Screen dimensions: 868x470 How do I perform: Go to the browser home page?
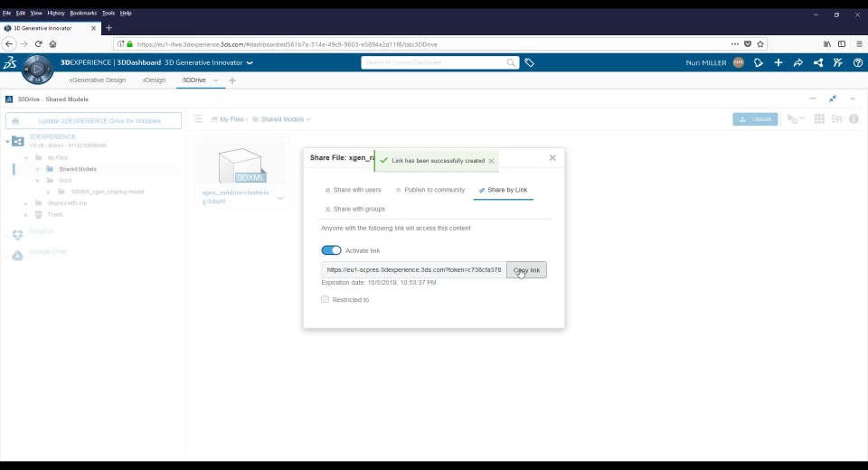[52, 43]
